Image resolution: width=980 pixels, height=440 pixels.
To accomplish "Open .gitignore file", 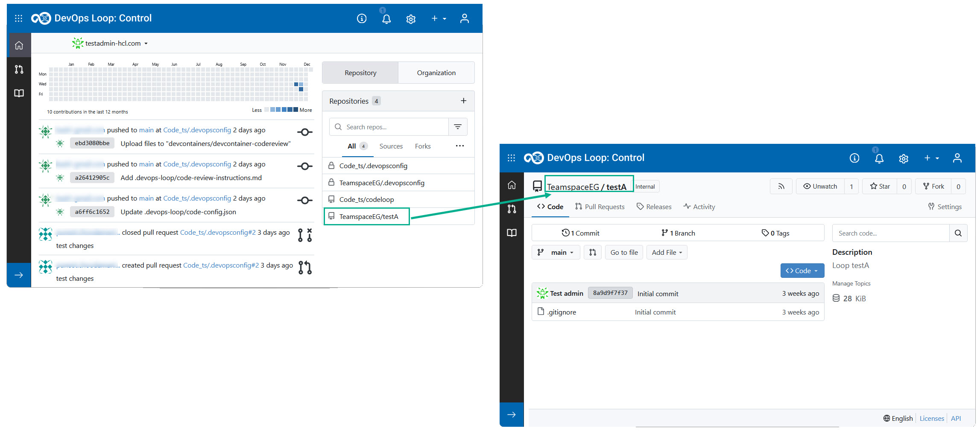I will pyautogui.click(x=562, y=312).
